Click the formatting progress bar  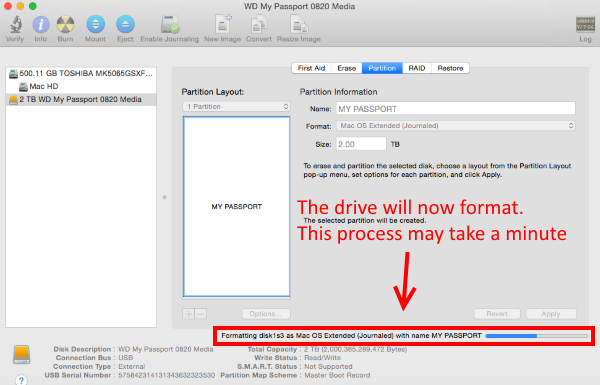pos(537,336)
